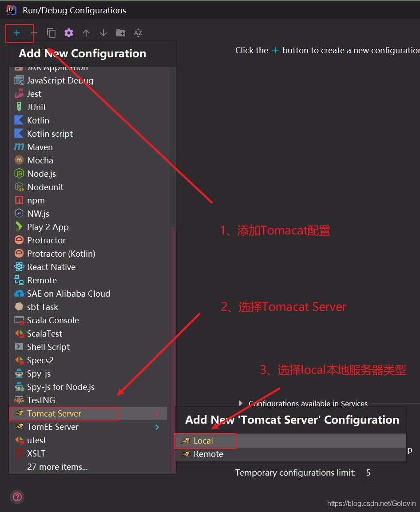Select the Protractor configuration type
Image resolution: width=420 pixels, height=512 pixels.
click(88, 240)
